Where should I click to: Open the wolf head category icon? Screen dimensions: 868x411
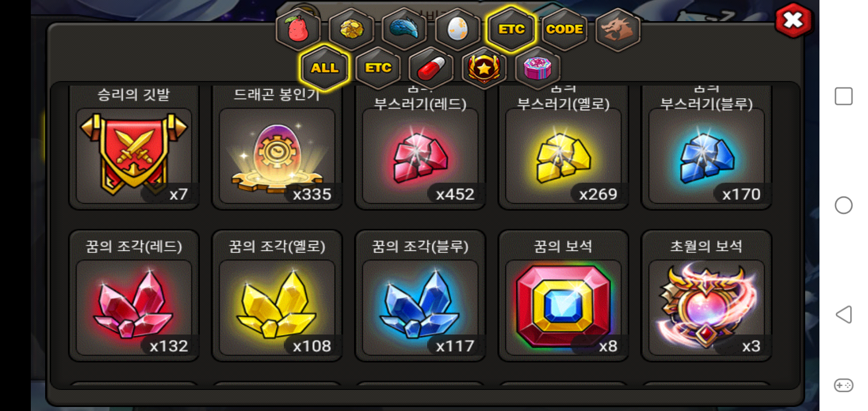click(x=618, y=29)
